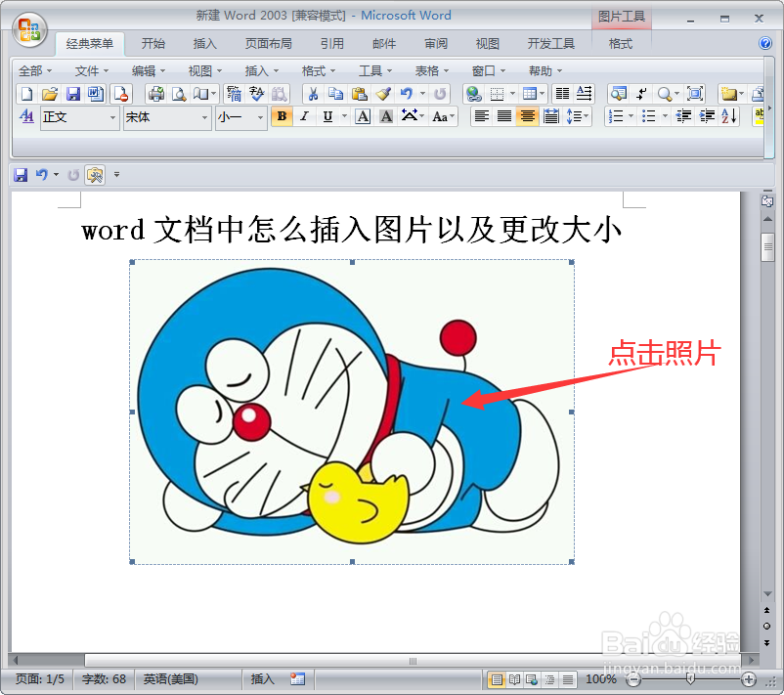The height and width of the screenshot is (695, 784).
Task: Click the 字数: 68 word count indicator
Action: [x=104, y=679]
